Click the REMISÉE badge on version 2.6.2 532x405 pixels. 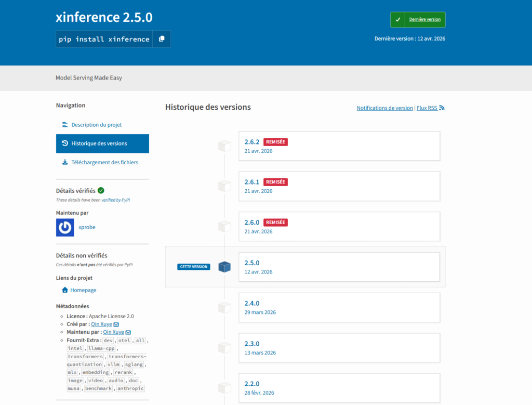275,142
